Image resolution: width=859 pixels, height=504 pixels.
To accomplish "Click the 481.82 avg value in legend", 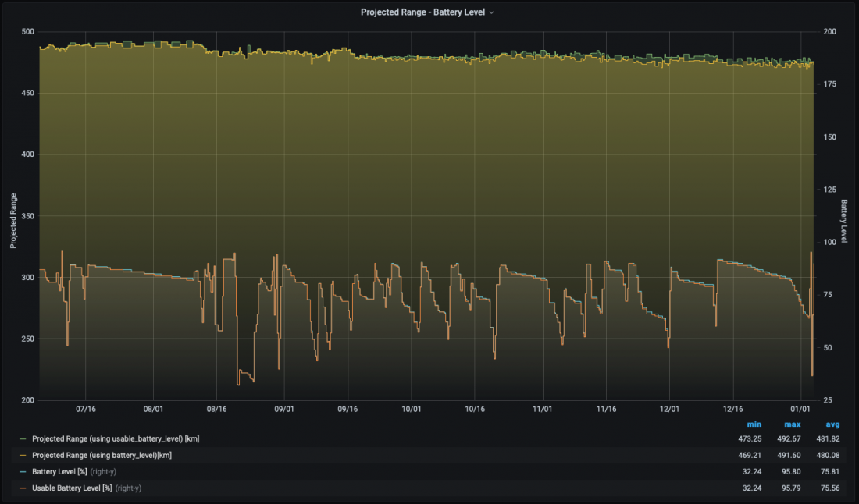I will (829, 439).
